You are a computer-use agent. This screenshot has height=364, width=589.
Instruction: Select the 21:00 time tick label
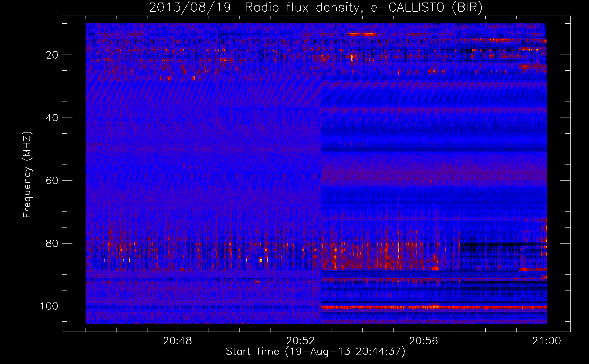tap(547, 341)
